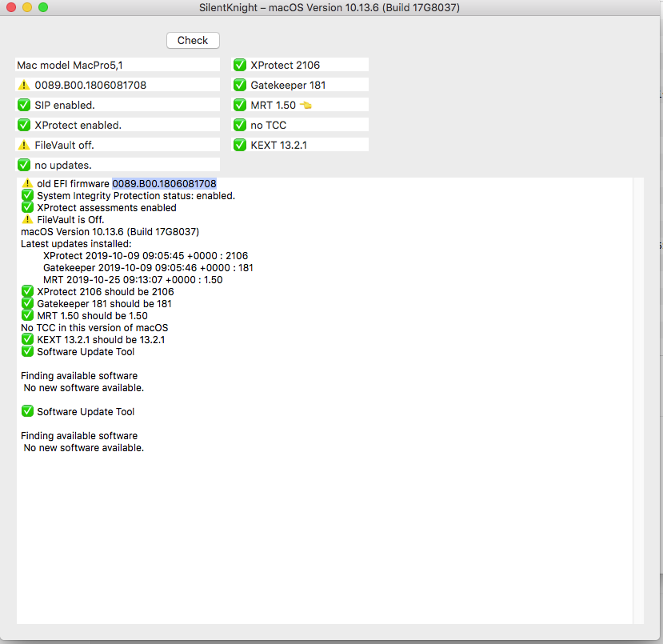The height and width of the screenshot is (644, 663).
Task: Click the green checkmark beside no updates
Action: [24, 165]
